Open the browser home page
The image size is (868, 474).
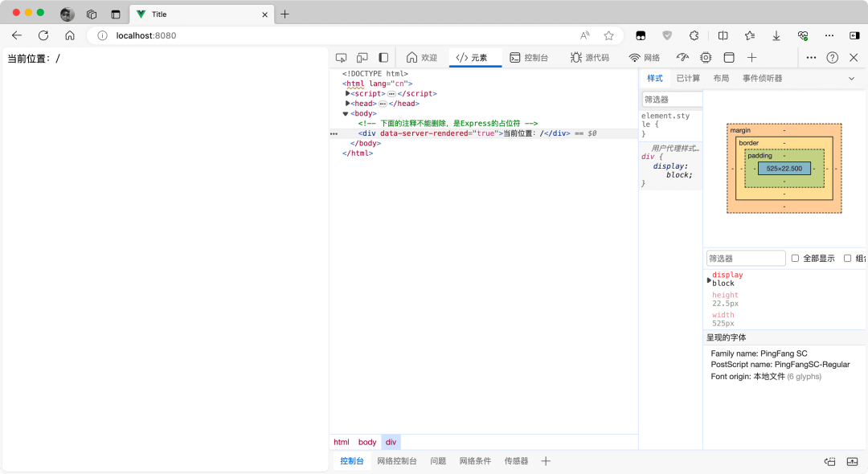click(70, 35)
